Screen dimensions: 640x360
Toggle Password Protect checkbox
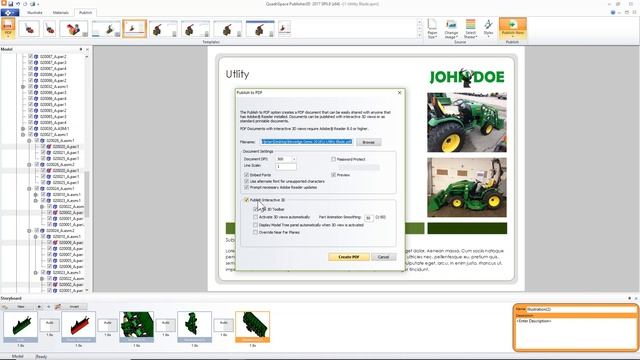tap(333, 159)
